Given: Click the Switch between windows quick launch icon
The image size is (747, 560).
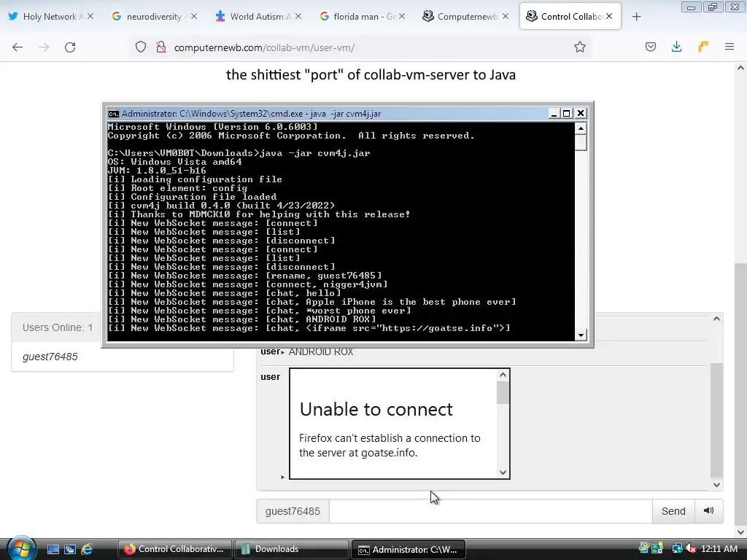Looking at the screenshot, I should [70, 550].
